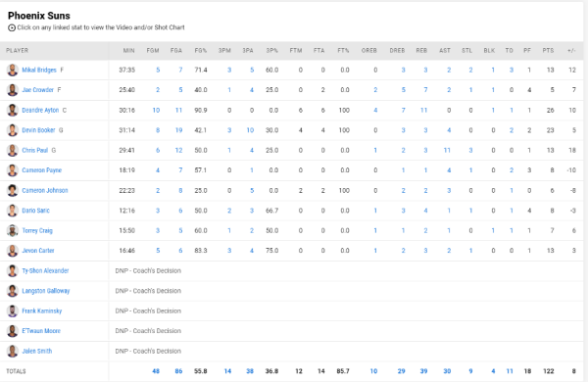Viewport: 588px width, 382px height.
Task: Open Jalen Smith player link
Action: pyautogui.click(x=37, y=351)
